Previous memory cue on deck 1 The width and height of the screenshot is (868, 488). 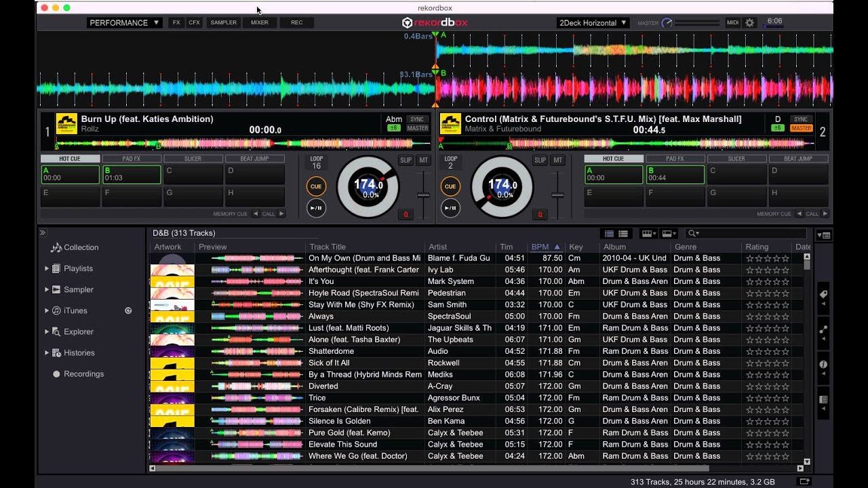256,213
